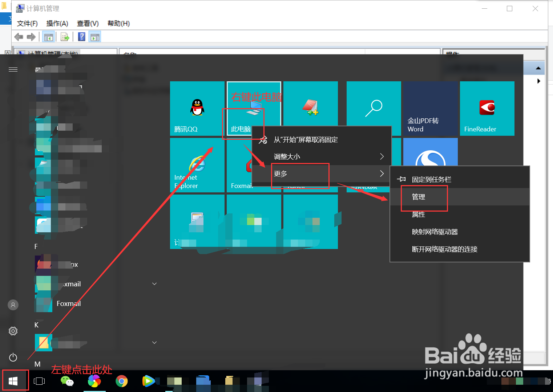Select 固定到任务栏
The image size is (553, 392).
pos(460,179)
